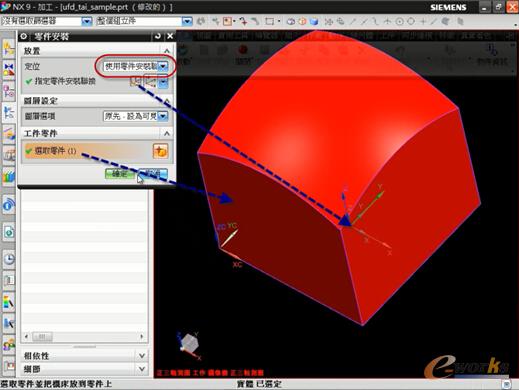Open dialog settings via the gear icon

[24, 36]
